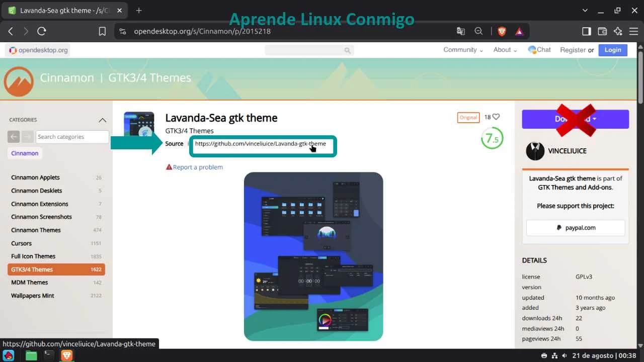Screen dimensions: 644x362
Task: Bookmark this page
Action: pos(102,31)
